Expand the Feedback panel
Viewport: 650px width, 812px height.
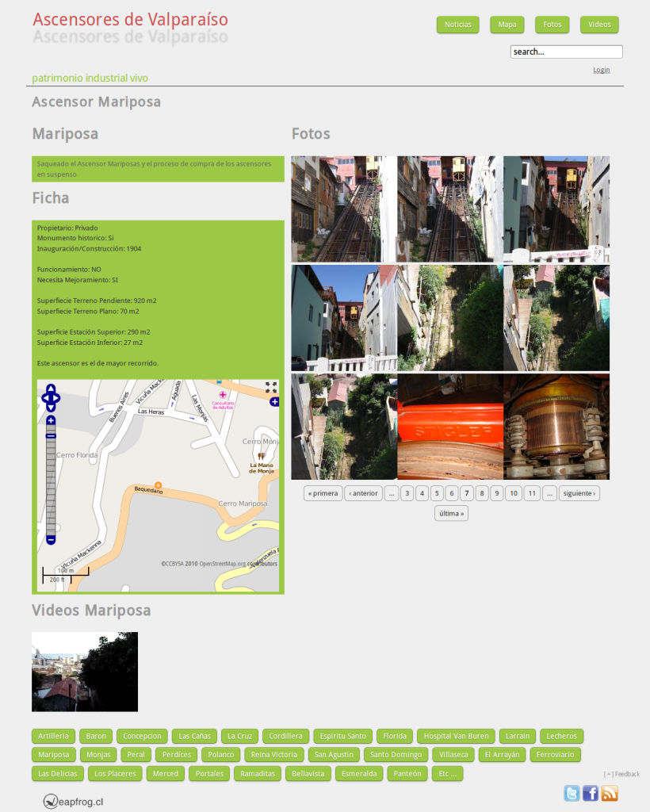coord(621,774)
